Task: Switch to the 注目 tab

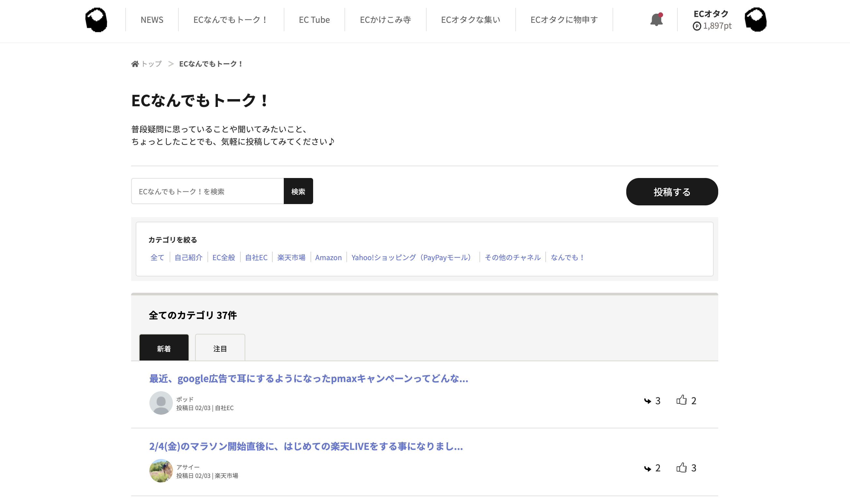Action: [220, 348]
